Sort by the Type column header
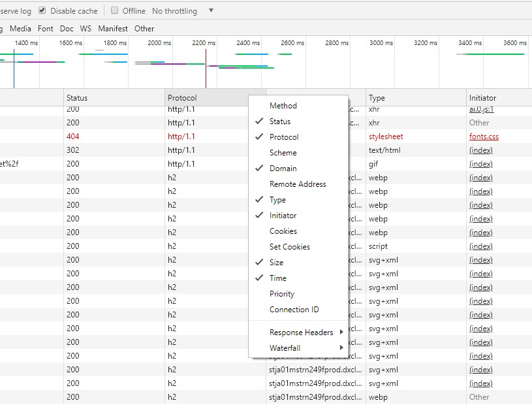 377,98
